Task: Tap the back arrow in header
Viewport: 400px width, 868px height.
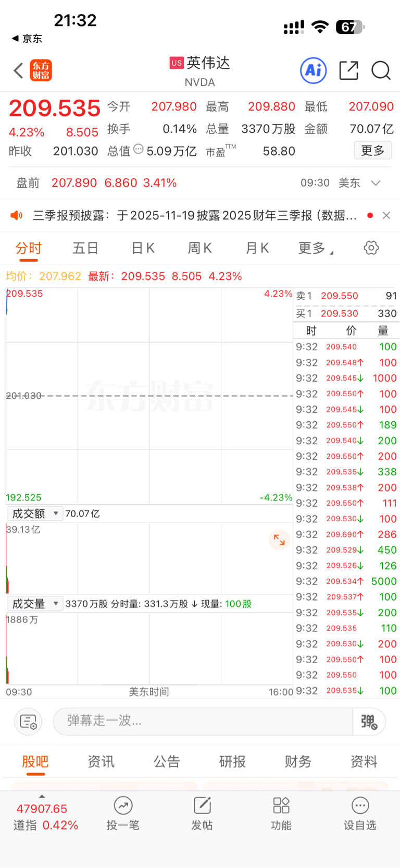Action: click(19, 70)
